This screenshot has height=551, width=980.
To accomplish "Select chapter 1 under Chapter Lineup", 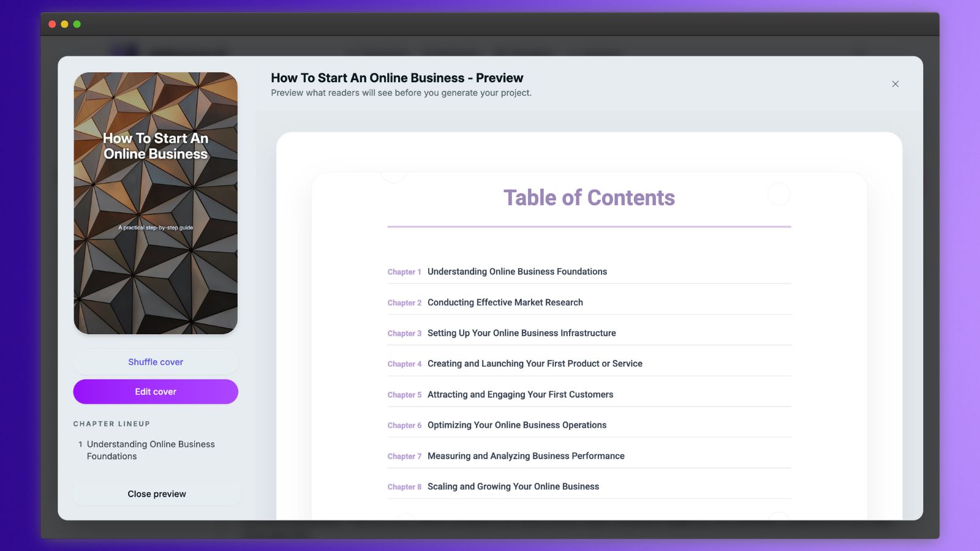I will (x=151, y=450).
